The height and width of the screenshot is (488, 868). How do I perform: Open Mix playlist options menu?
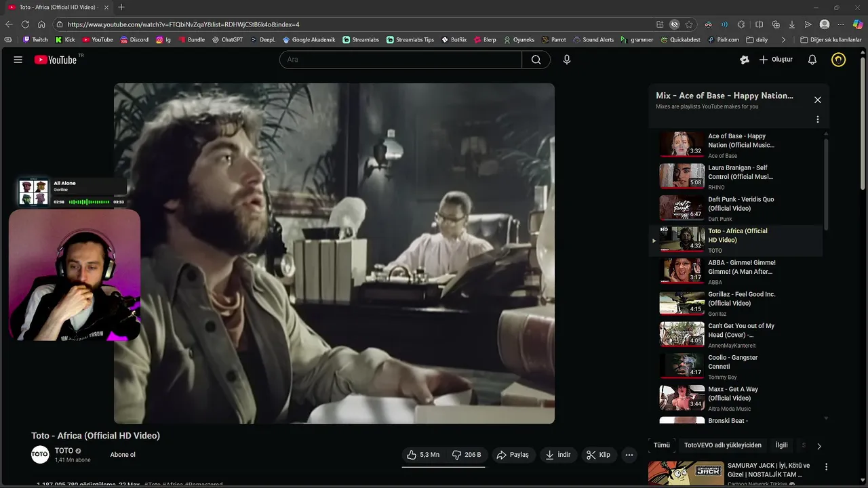point(818,119)
